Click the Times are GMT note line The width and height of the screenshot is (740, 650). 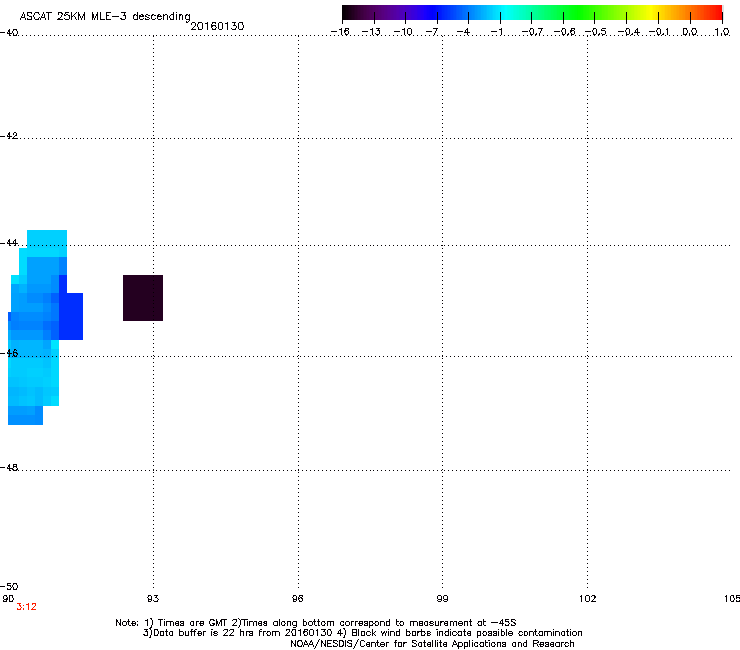pos(316,623)
